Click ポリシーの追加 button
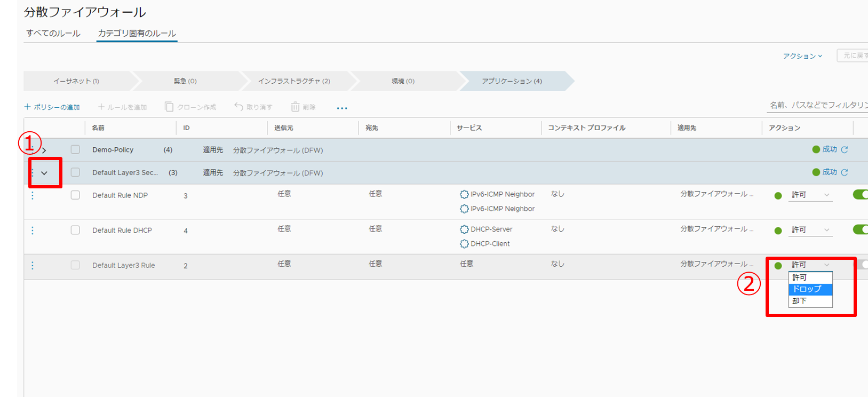Image resolution: width=868 pixels, height=397 pixels. click(52, 107)
